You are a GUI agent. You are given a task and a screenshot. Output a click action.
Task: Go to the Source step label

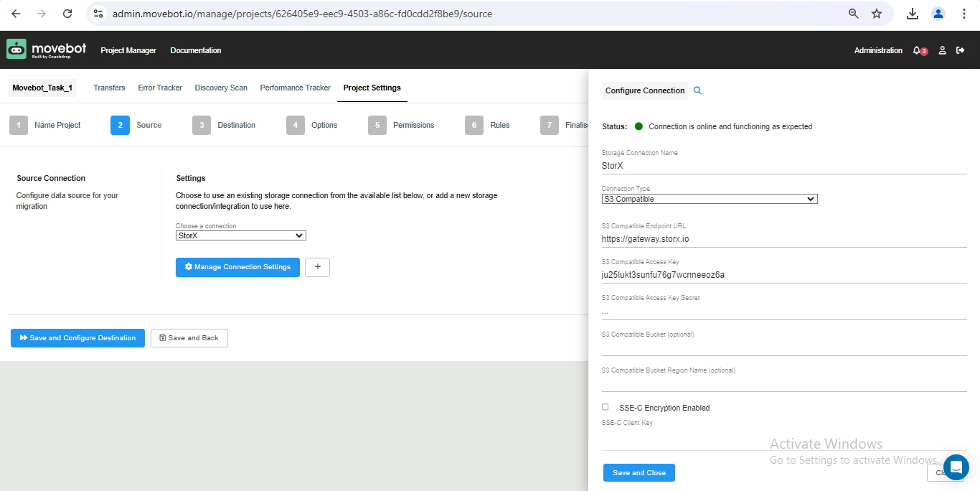coord(149,125)
